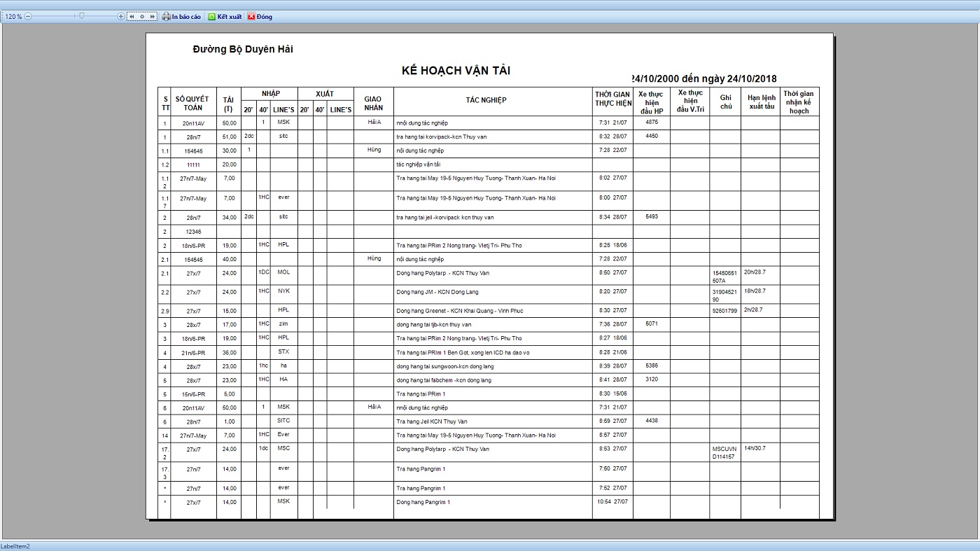Click the 120 % zoom level label
This screenshot has height=551, width=980.
click(x=13, y=16)
